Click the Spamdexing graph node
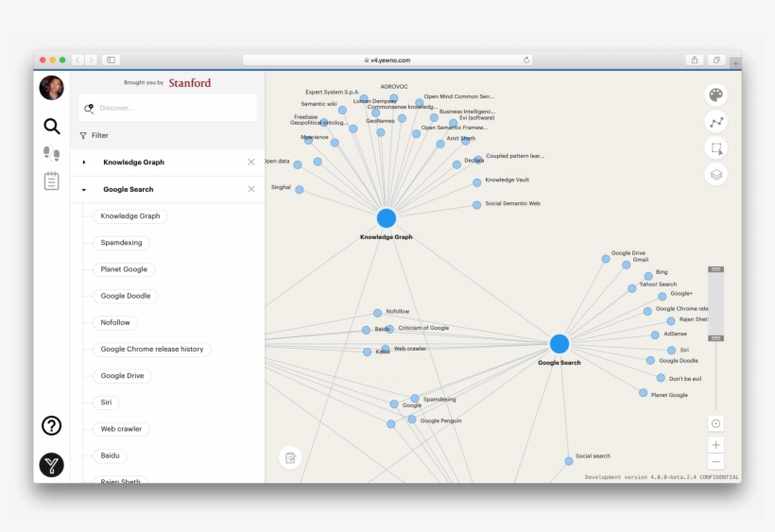Screen dimensions: 775x532 415,399
